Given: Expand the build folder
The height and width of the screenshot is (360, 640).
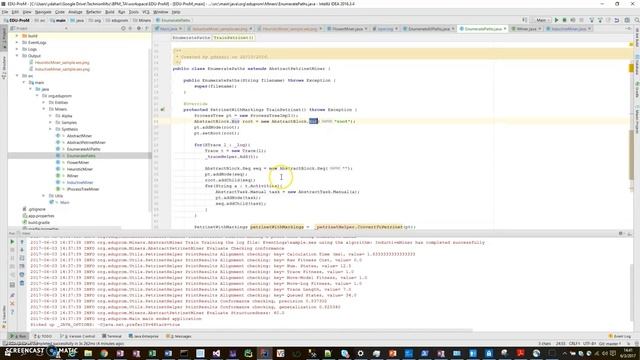Looking at the screenshot, I should click(17, 36).
